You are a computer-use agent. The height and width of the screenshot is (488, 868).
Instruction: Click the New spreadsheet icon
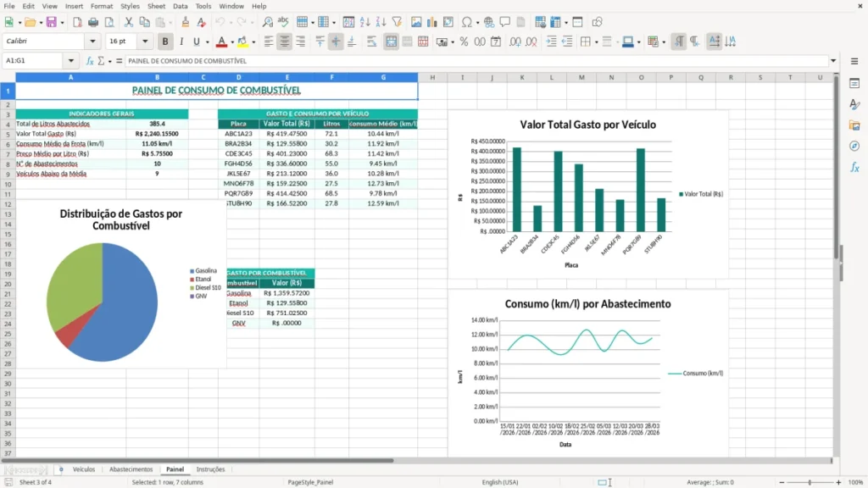coord(8,22)
